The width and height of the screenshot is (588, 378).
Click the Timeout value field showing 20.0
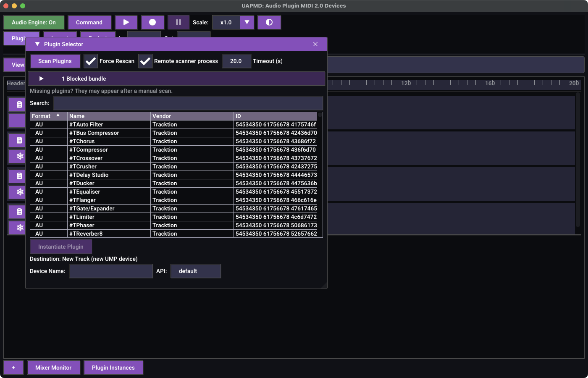point(236,61)
